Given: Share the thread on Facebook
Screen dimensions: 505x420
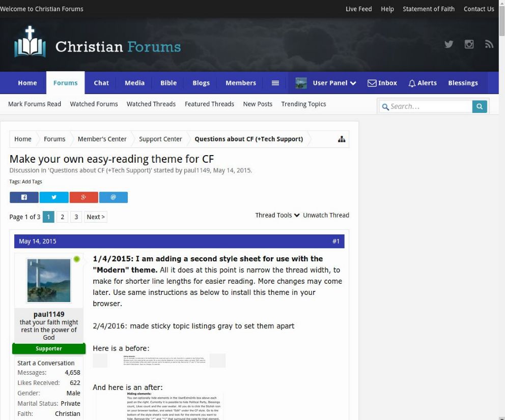Looking at the screenshot, I should [x=23, y=197].
